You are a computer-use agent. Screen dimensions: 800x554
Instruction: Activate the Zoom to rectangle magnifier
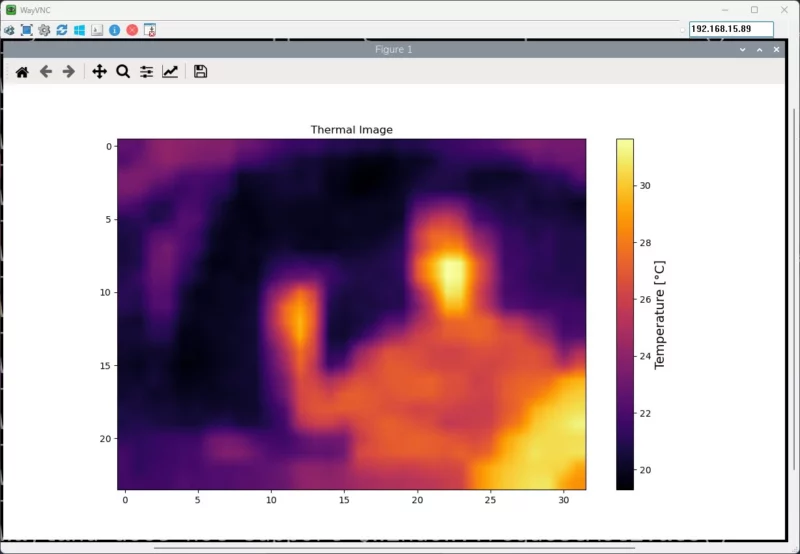point(123,72)
